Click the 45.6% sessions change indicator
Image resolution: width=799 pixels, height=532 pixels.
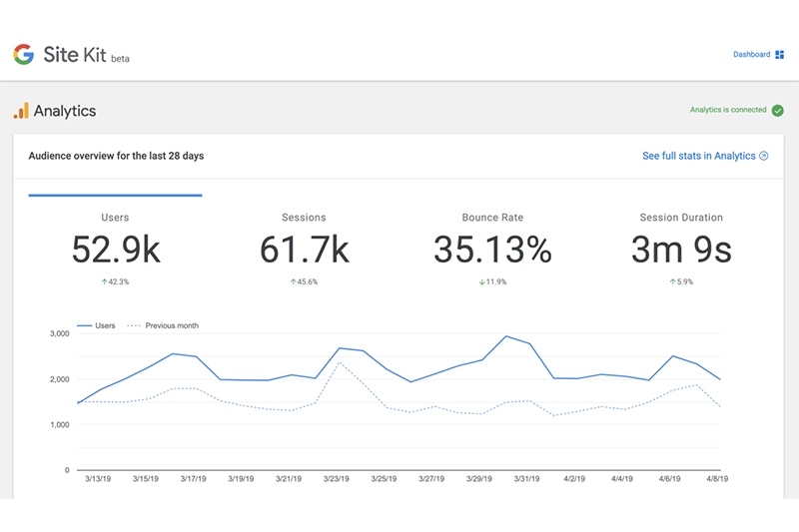coord(304,281)
